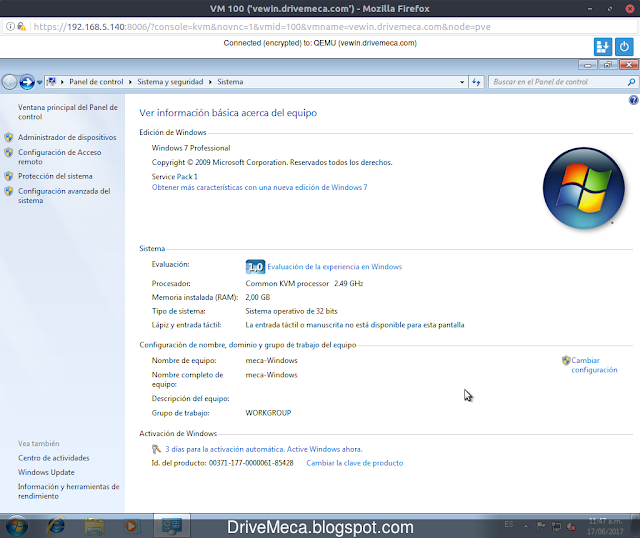Open Protección del sistema
640x538 pixels.
[x=55, y=176]
